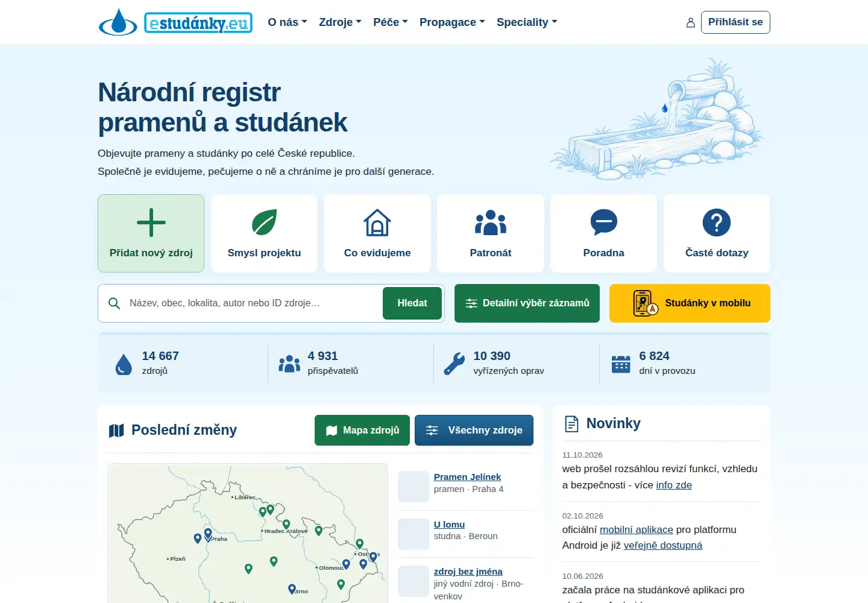Open the O nás dropdown menu

[288, 22]
